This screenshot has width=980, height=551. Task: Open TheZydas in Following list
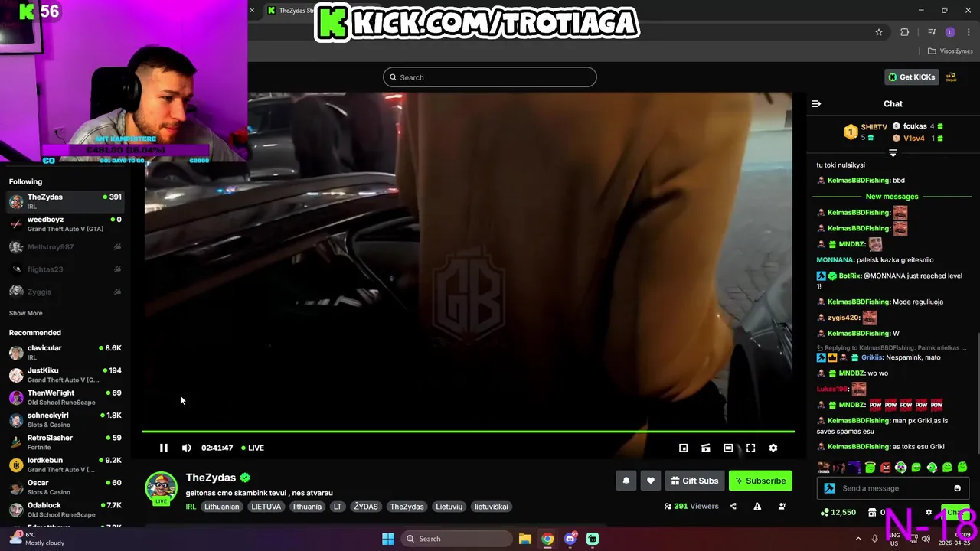[x=65, y=201]
